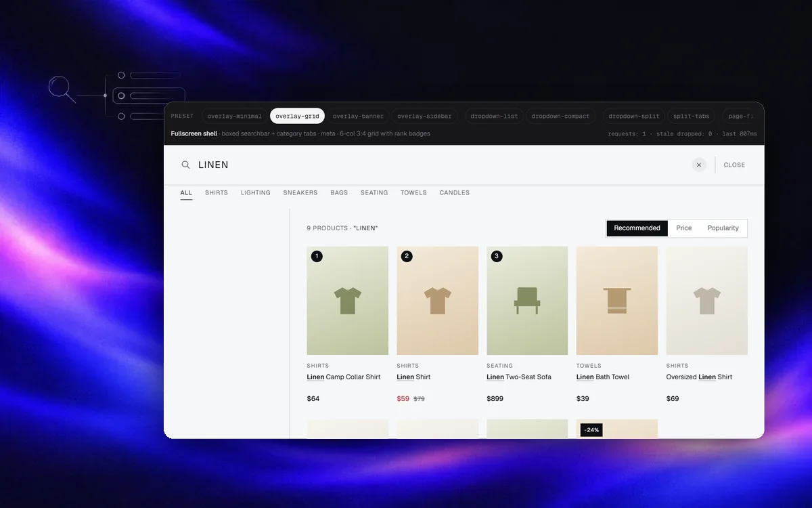Viewport: 812px width, 508px height.
Task: Switch to the SHIRTS category tab
Action: 217,193
